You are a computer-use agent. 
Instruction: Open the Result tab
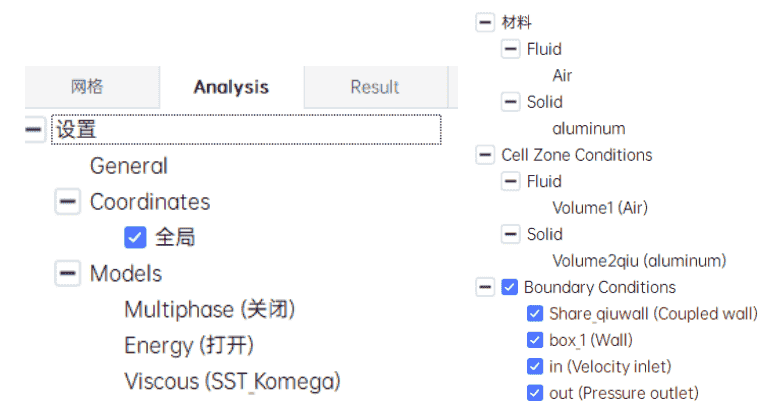[x=376, y=87]
